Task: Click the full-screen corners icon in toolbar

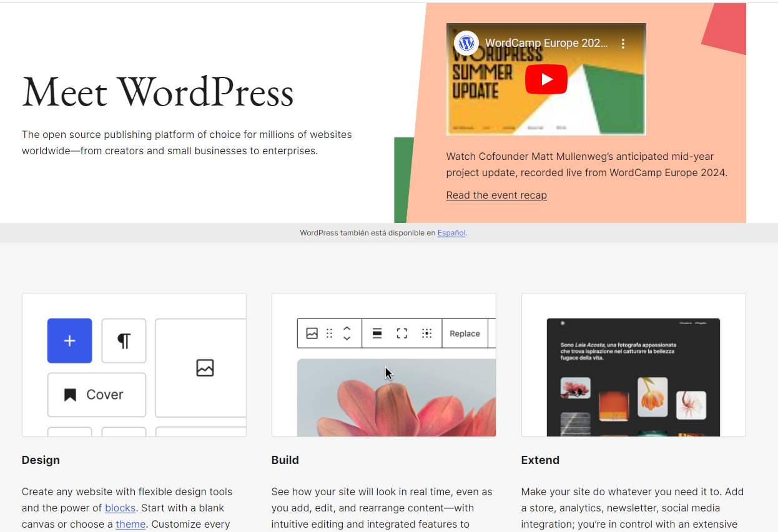Action: click(402, 333)
